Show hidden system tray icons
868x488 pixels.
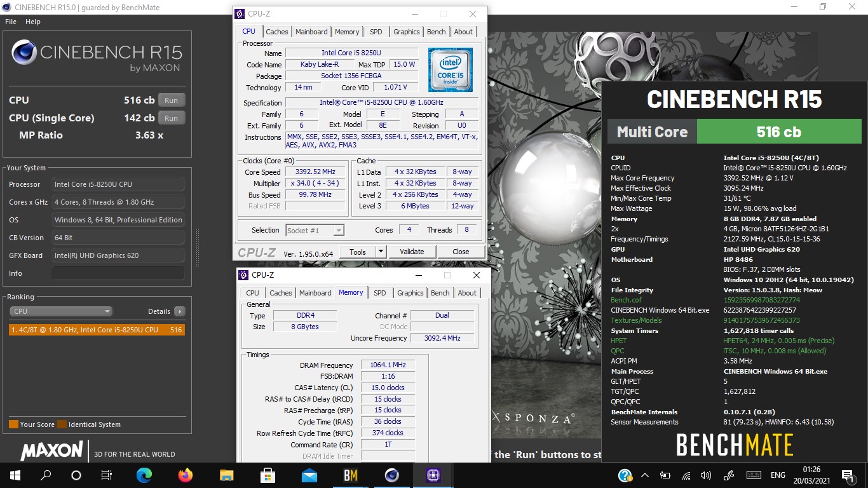coord(645,475)
